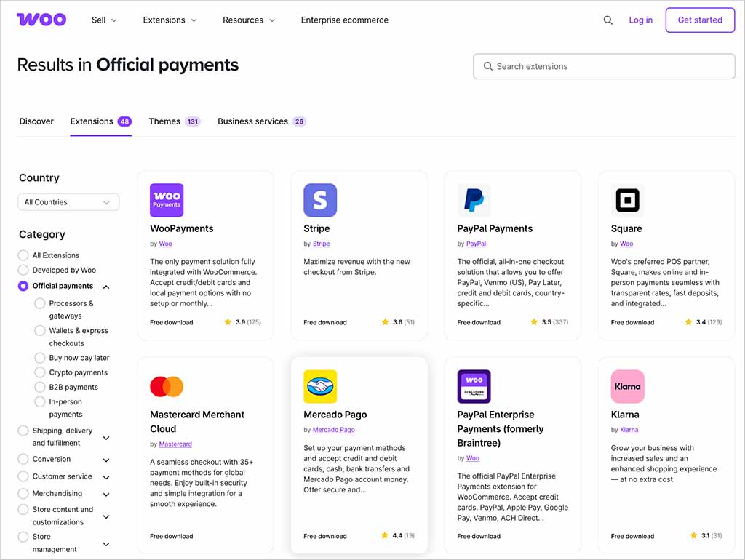
Task: Expand the Customer service chevron
Action: pos(106,477)
